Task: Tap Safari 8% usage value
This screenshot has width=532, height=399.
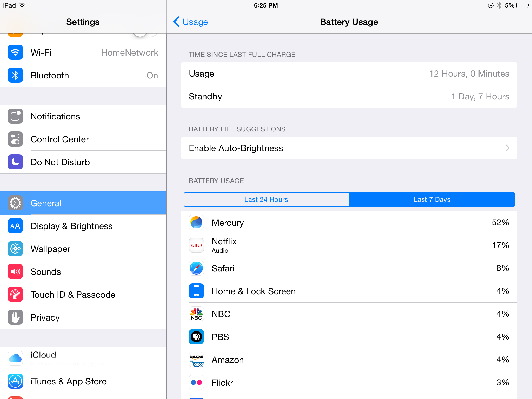Action: 503,268
